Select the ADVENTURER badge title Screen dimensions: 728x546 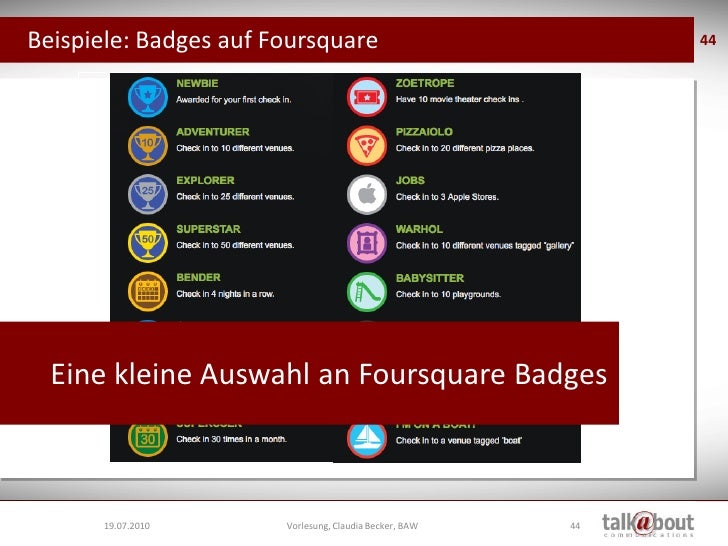coord(213,132)
